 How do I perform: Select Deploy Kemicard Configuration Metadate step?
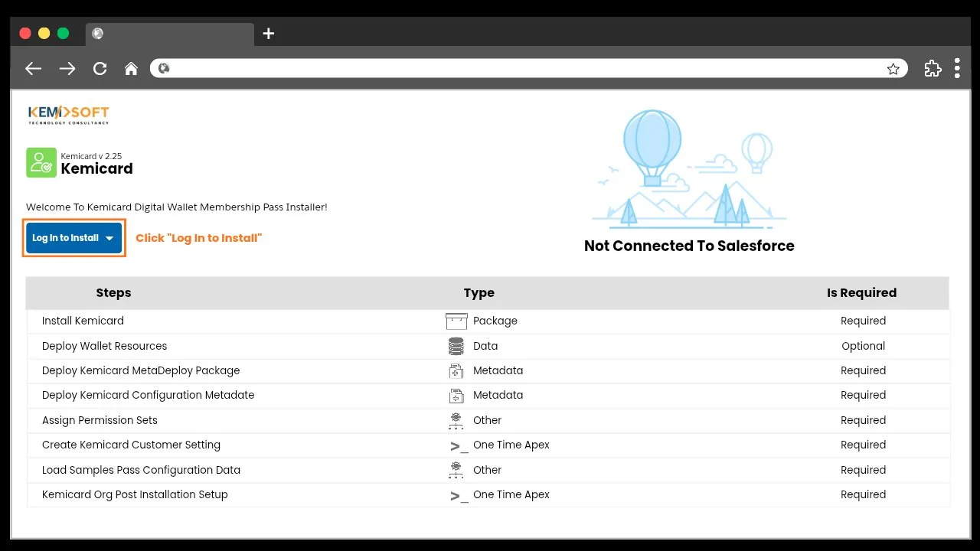tap(148, 395)
